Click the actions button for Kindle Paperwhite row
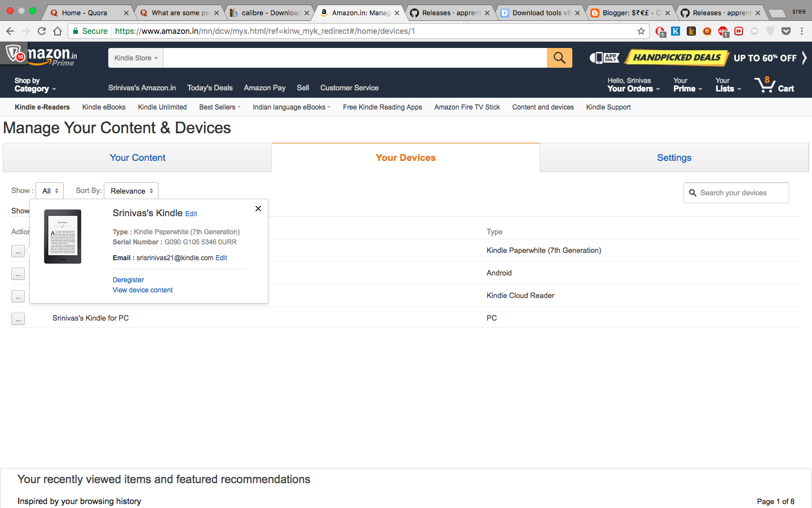The width and height of the screenshot is (812, 508). click(18, 251)
